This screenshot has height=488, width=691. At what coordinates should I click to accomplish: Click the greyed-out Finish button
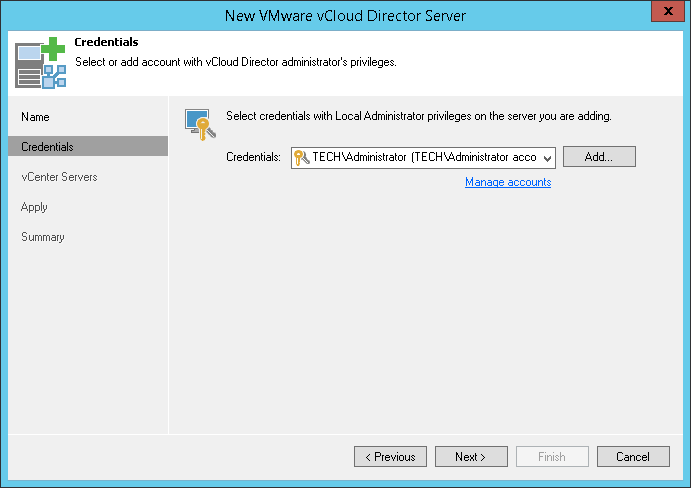click(x=552, y=457)
